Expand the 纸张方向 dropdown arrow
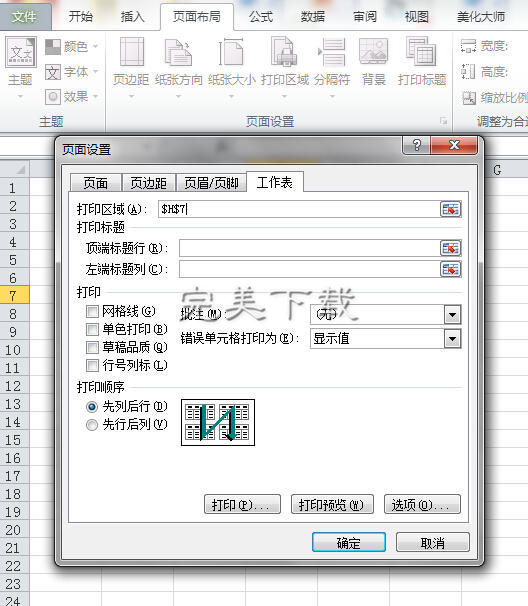 (x=179, y=96)
